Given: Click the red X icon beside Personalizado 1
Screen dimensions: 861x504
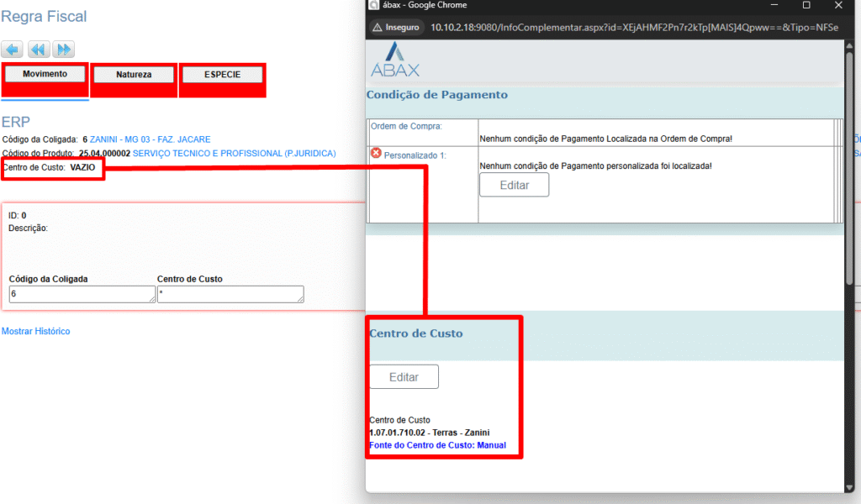Looking at the screenshot, I should [x=376, y=154].
